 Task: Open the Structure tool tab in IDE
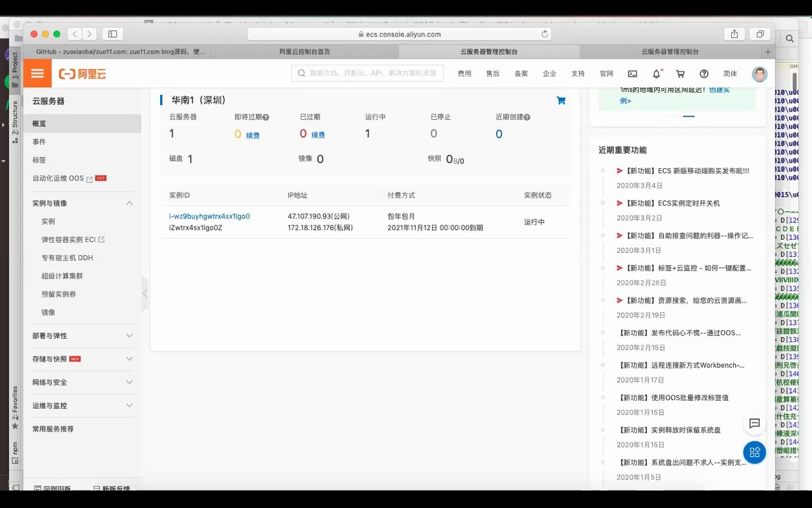(x=15, y=122)
